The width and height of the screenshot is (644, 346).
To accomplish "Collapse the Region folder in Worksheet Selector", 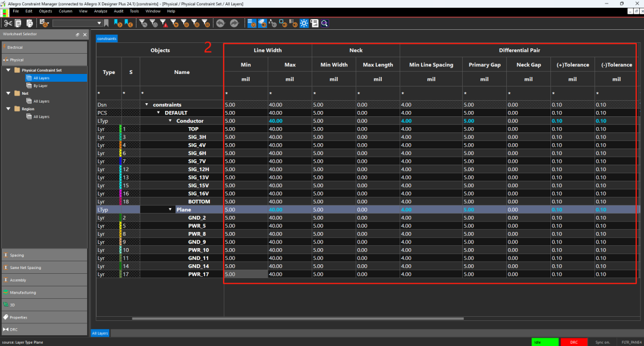I will click(8, 109).
